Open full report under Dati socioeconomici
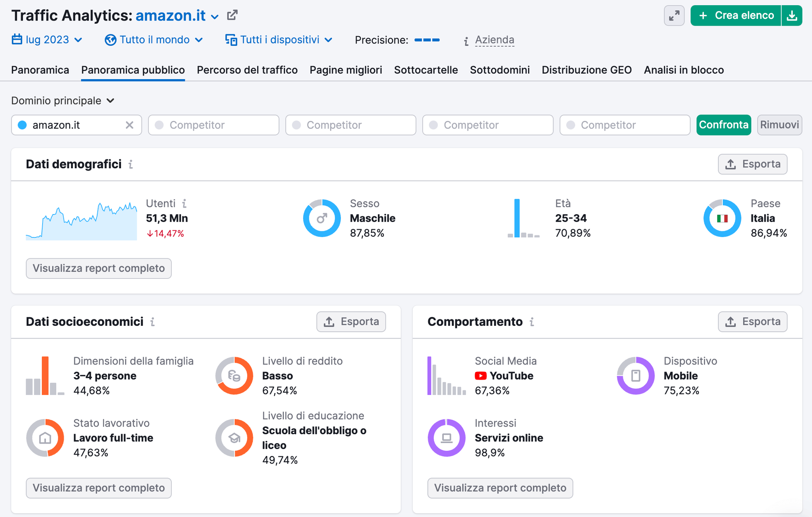The image size is (812, 517). point(98,488)
